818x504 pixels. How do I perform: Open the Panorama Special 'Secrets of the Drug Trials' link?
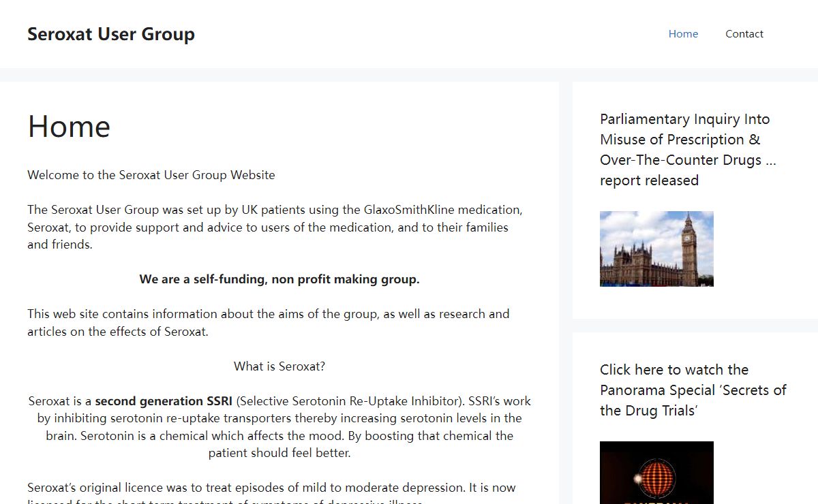(x=693, y=390)
